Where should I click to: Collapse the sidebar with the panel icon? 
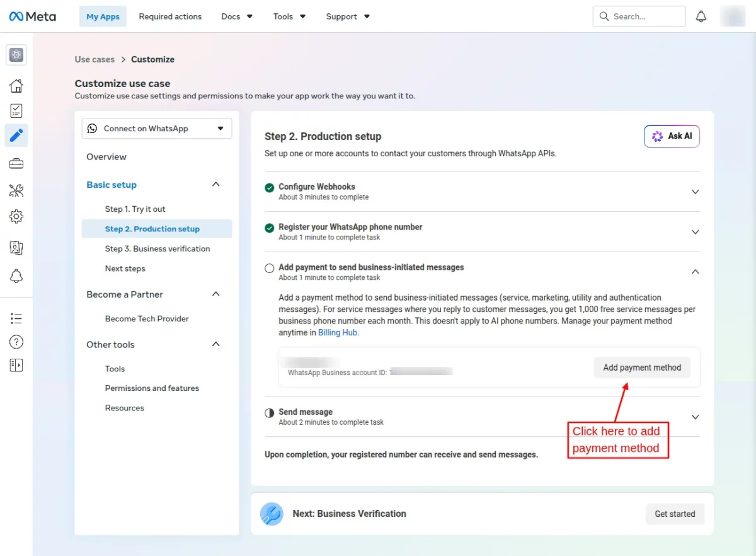pyautogui.click(x=16, y=365)
